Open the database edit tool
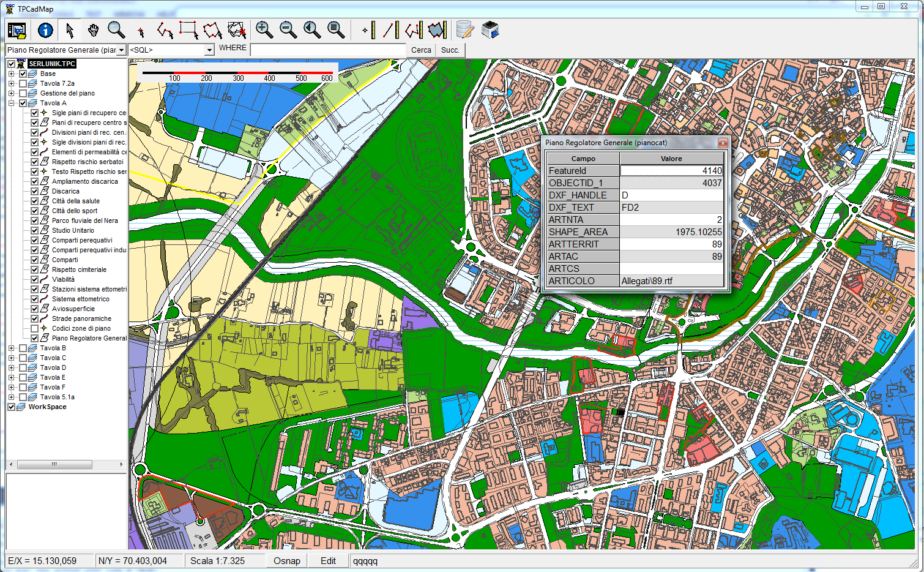 [465, 30]
